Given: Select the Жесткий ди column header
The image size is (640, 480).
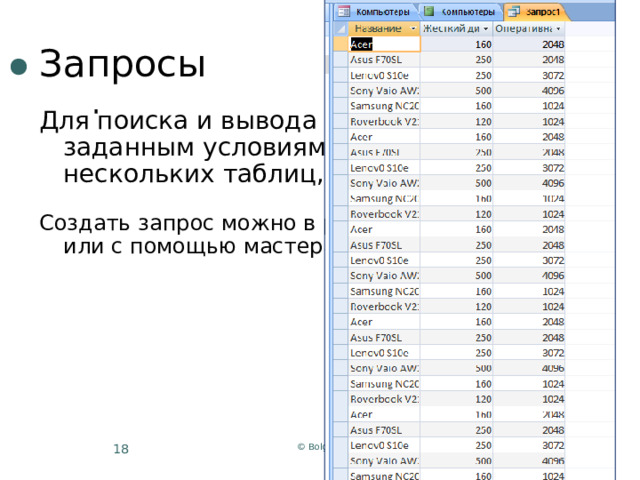Looking at the screenshot, I should pos(456,29).
